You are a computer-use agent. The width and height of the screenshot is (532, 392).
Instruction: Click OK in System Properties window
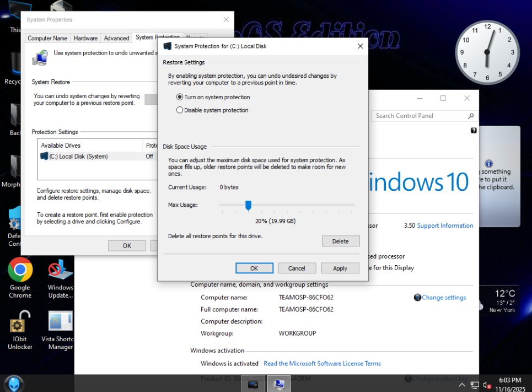(x=127, y=246)
